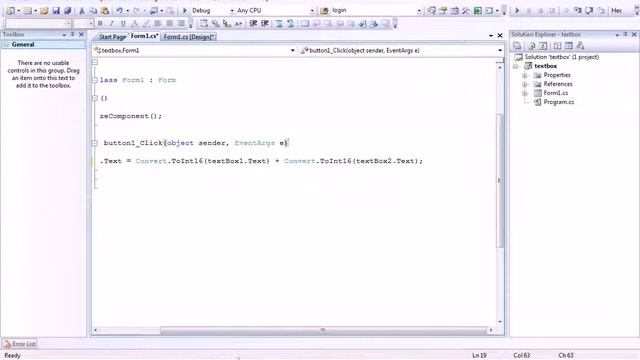Comment out selected lines icon
Viewport: 640px width, 360px height.
tap(279, 24)
